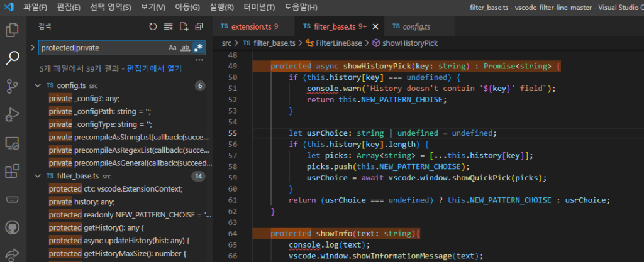The image size is (644, 262).
Task: Click the refresh search results icon
Action: (x=153, y=26)
